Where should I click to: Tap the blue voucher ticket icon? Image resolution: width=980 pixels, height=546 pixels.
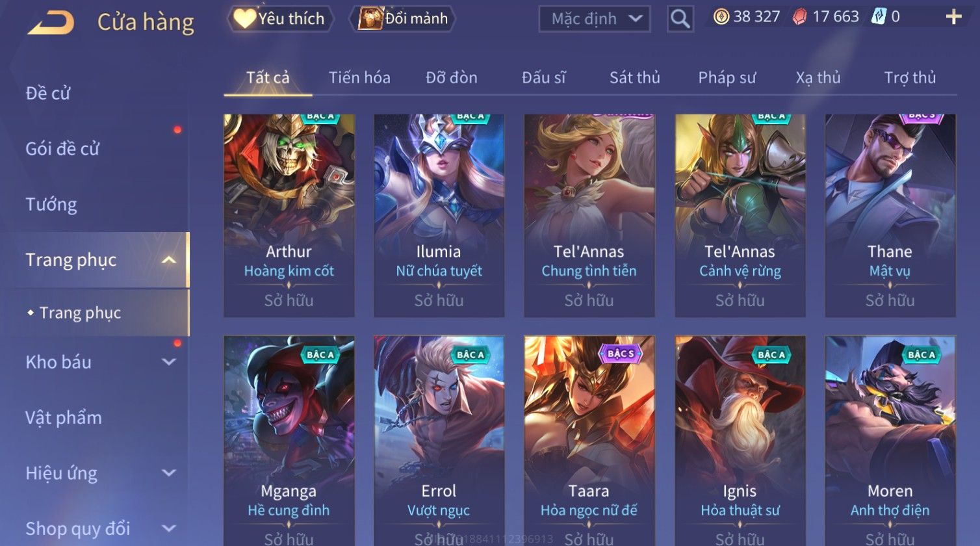(x=879, y=17)
